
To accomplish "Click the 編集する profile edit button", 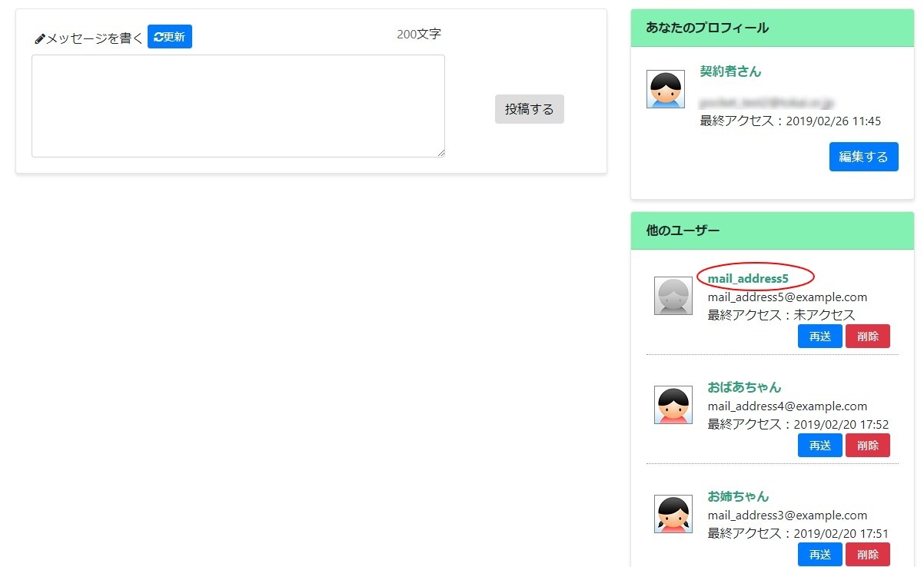I will coord(863,156).
